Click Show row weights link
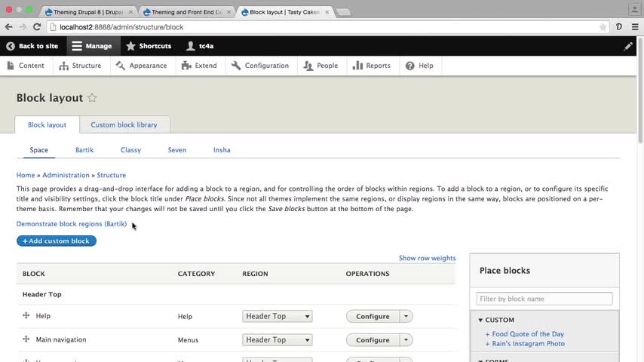The width and height of the screenshot is (644, 362). [427, 258]
